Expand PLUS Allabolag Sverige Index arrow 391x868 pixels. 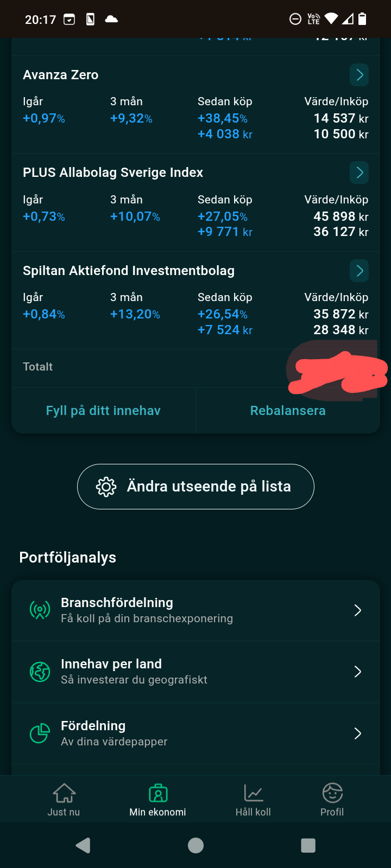point(360,173)
